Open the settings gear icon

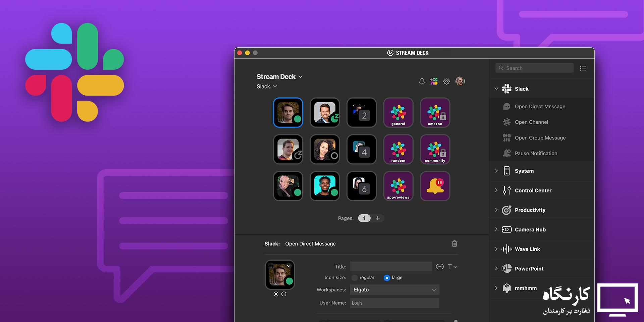tap(446, 81)
